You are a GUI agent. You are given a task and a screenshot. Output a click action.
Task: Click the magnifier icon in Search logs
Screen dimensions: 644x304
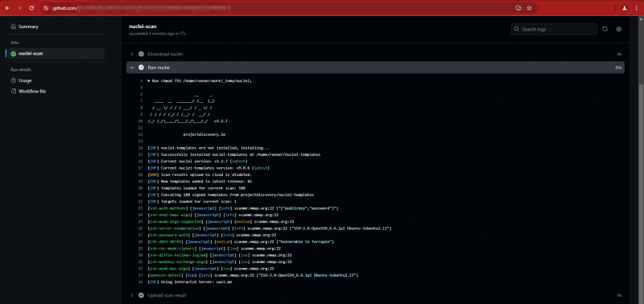(x=517, y=29)
